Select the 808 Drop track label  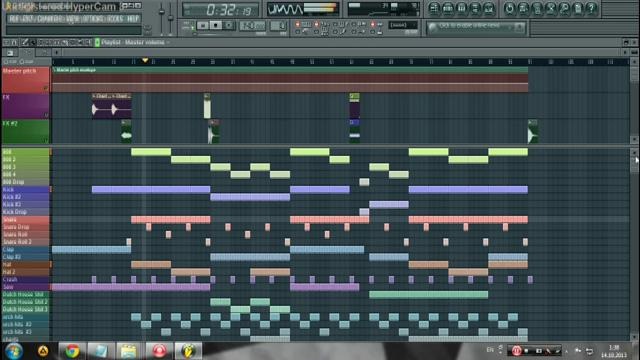click(x=25, y=182)
